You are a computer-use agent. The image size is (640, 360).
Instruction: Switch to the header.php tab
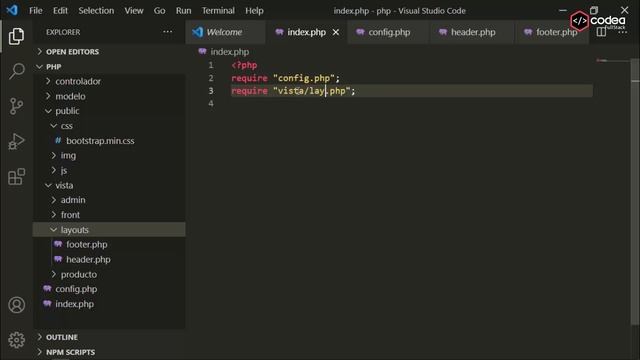473,32
